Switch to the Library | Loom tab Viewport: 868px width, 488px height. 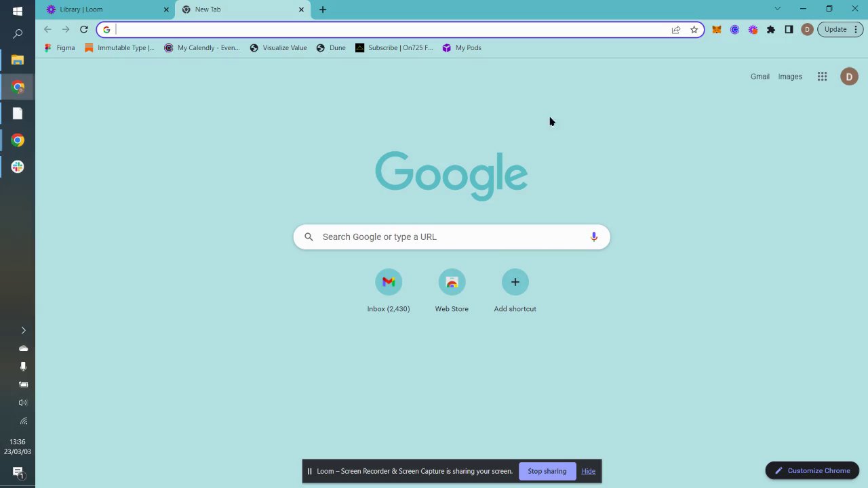(x=107, y=9)
